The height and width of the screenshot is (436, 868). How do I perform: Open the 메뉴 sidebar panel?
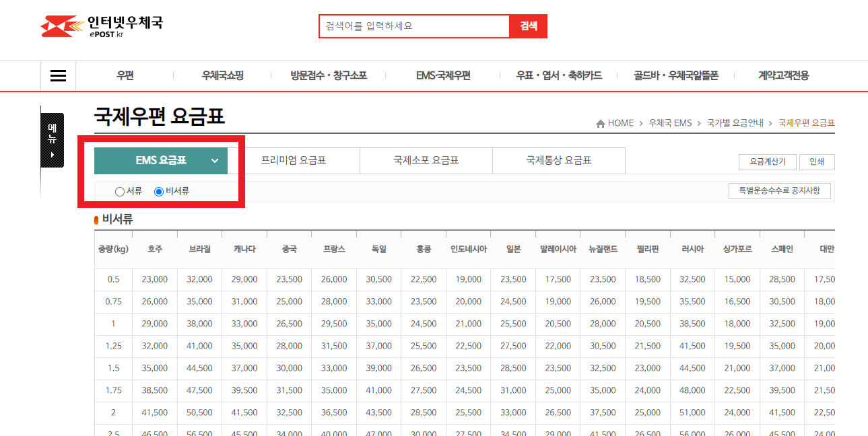click(x=52, y=139)
